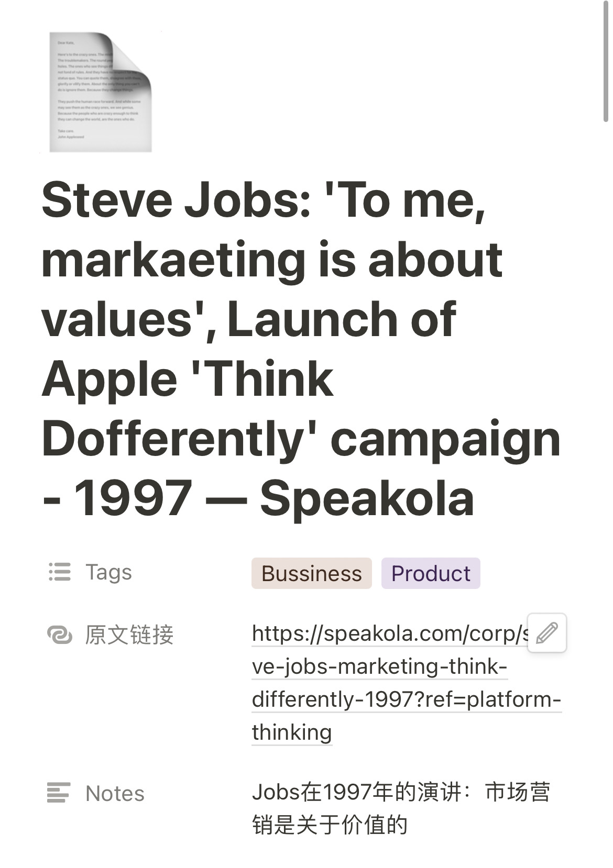The width and height of the screenshot is (613, 868).
Task: Select the Bussiness tag
Action: coord(311,573)
